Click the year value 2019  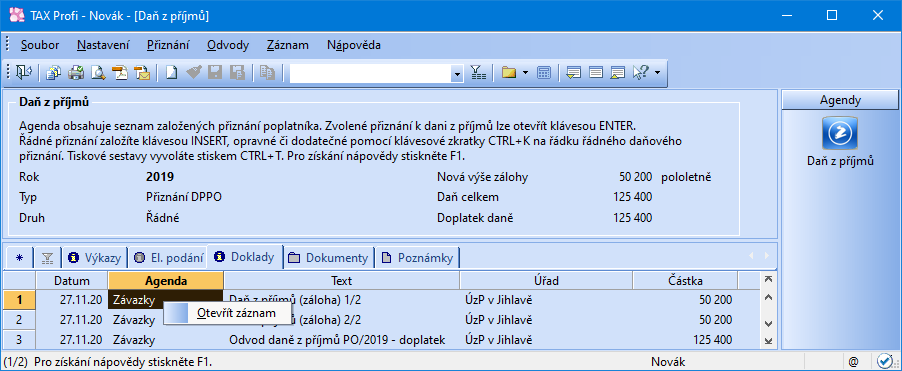click(x=160, y=177)
